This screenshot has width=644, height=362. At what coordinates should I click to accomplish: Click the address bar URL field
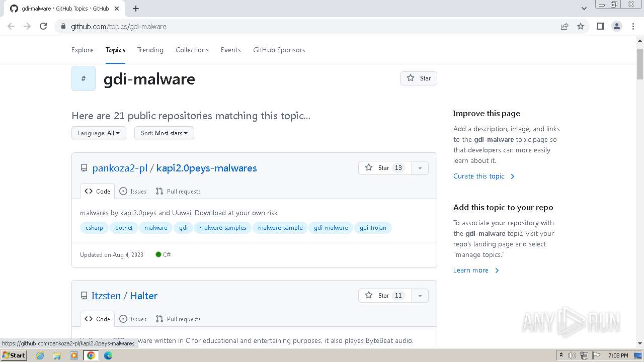pos(307,26)
